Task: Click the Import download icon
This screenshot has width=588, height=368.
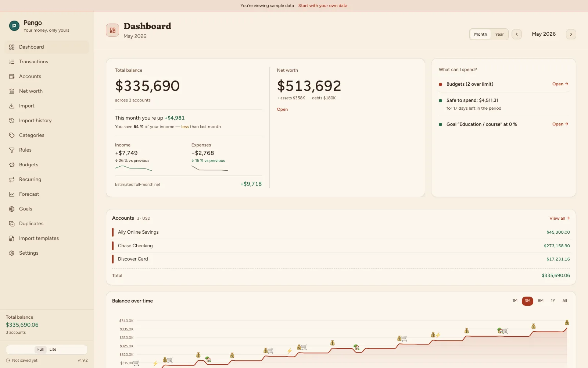Action: 12,106
